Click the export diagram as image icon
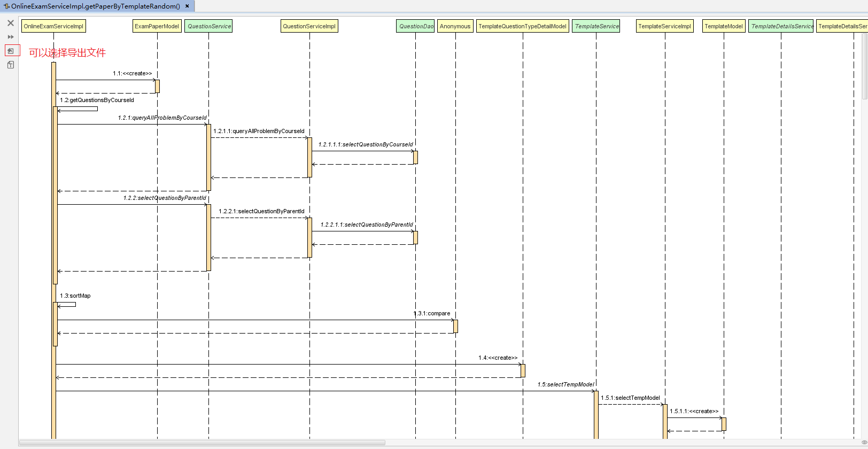Image resolution: width=868 pixels, height=449 pixels. click(x=11, y=51)
